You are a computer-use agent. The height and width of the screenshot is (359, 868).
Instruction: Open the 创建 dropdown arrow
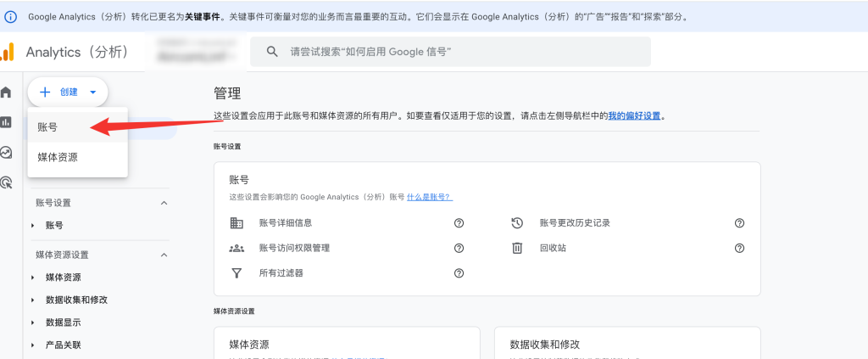click(93, 93)
